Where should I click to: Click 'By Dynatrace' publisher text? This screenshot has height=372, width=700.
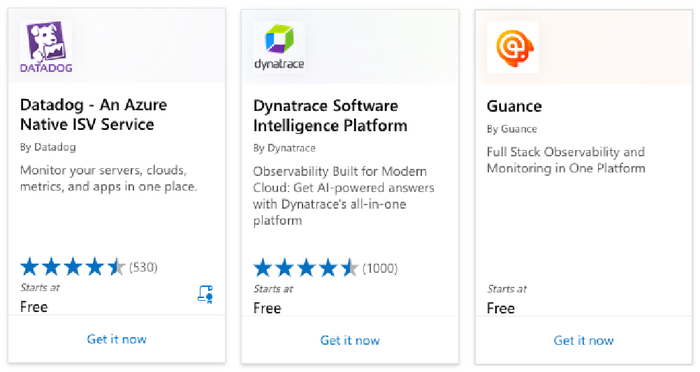click(284, 148)
